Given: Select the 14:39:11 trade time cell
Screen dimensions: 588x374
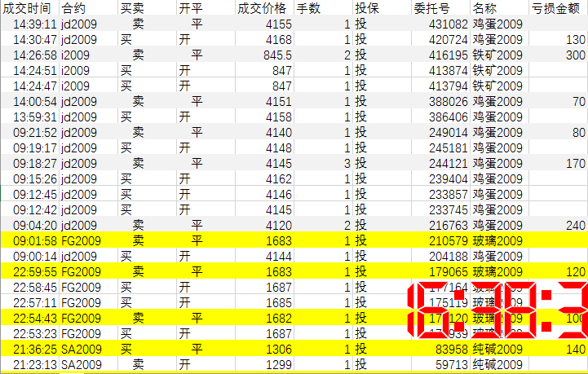Looking at the screenshot, I should tap(34, 24).
